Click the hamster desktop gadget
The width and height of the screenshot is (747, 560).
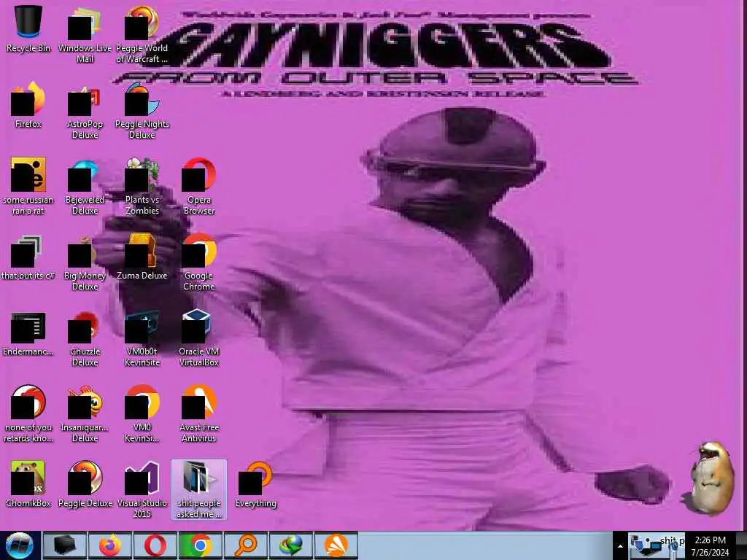[710, 478]
